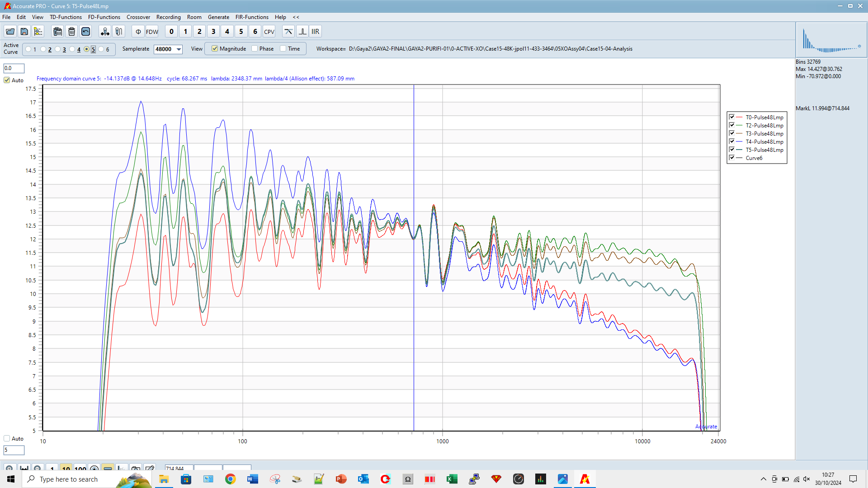Image resolution: width=868 pixels, height=488 pixels.
Task: Open a file with the folder icon
Action: 10,32
